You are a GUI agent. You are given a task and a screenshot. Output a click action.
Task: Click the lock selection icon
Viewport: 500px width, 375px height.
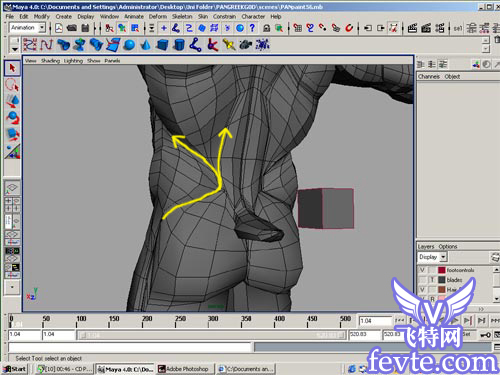[266, 28]
